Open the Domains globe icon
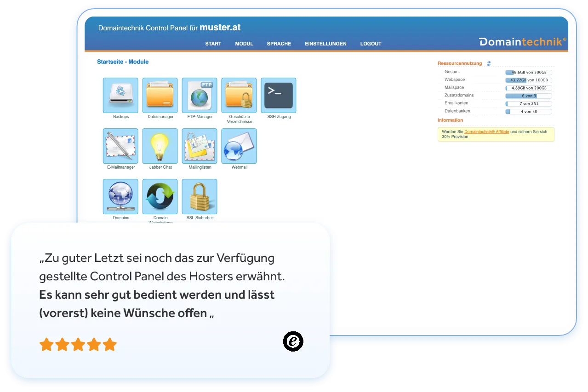 [120, 196]
